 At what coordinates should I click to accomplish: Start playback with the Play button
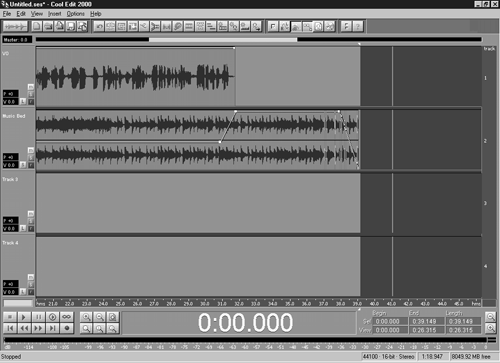(24, 317)
